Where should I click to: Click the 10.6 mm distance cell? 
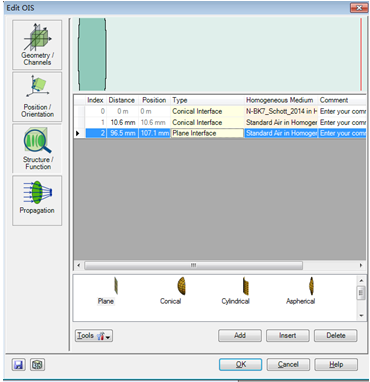pyautogui.click(x=122, y=122)
